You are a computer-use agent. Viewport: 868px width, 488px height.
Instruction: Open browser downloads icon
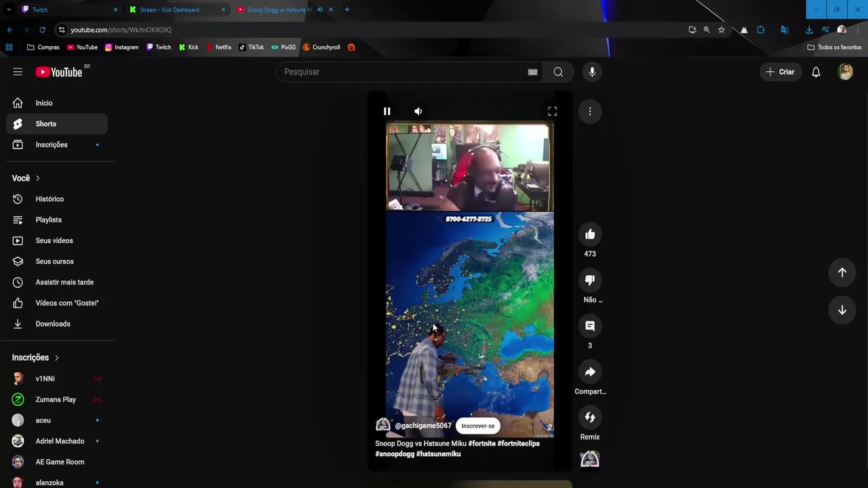[x=809, y=30]
